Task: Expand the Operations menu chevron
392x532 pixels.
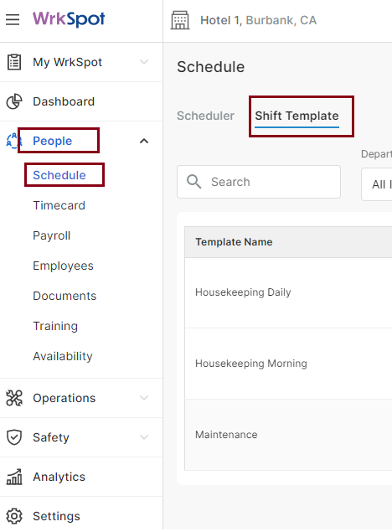Action: [144, 398]
